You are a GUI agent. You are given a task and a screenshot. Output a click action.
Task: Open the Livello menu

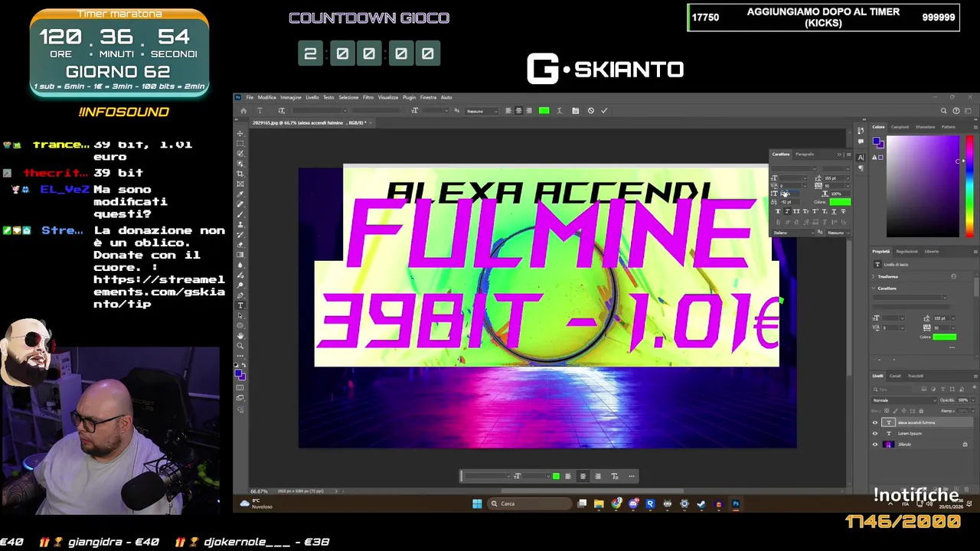(312, 97)
